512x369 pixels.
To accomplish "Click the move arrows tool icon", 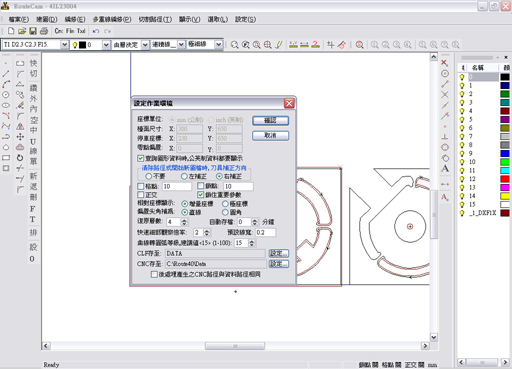I will click(20, 136).
